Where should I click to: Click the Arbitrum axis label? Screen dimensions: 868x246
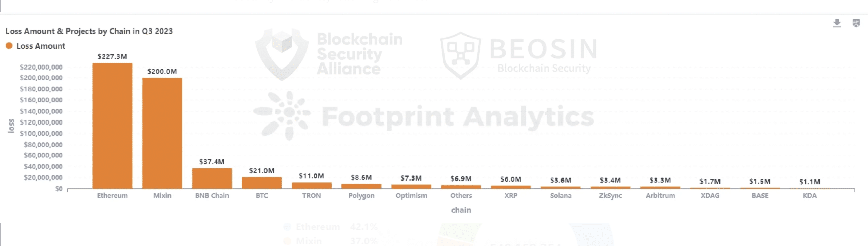(x=660, y=196)
